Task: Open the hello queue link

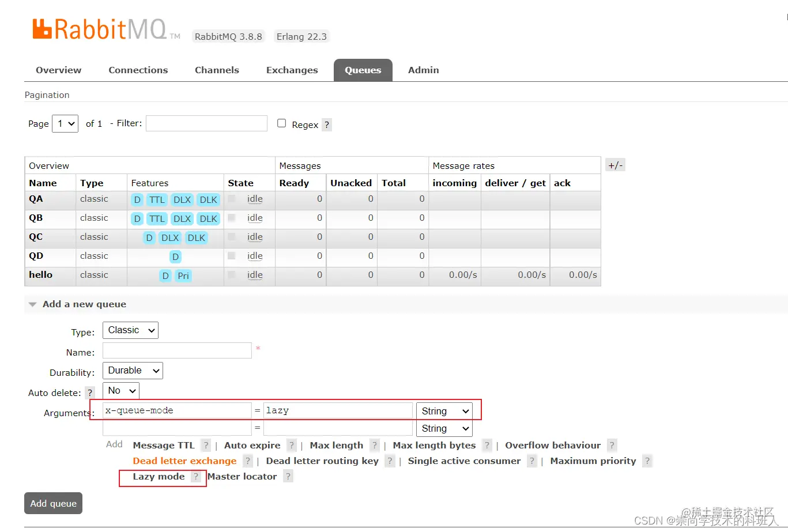Action: 40,275
